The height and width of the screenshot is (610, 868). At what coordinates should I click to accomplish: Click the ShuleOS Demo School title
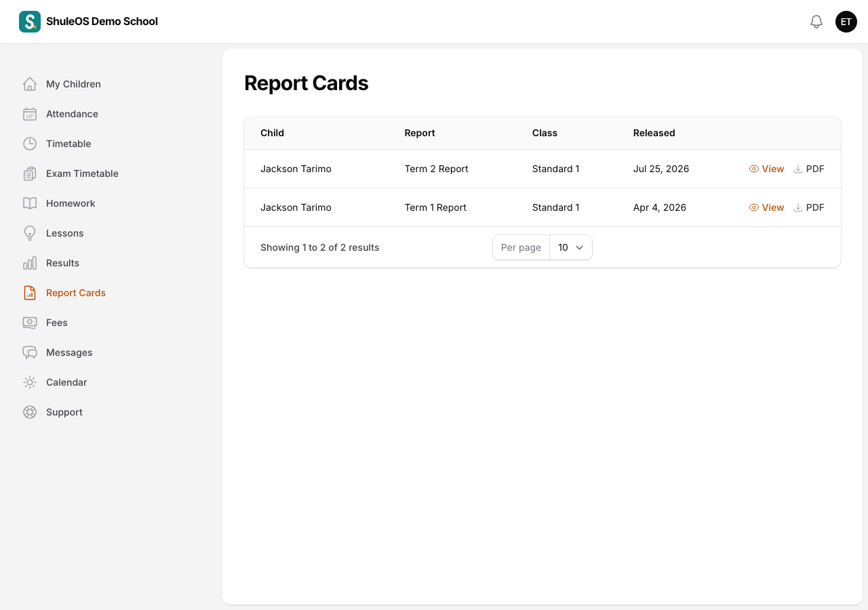(102, 22)
